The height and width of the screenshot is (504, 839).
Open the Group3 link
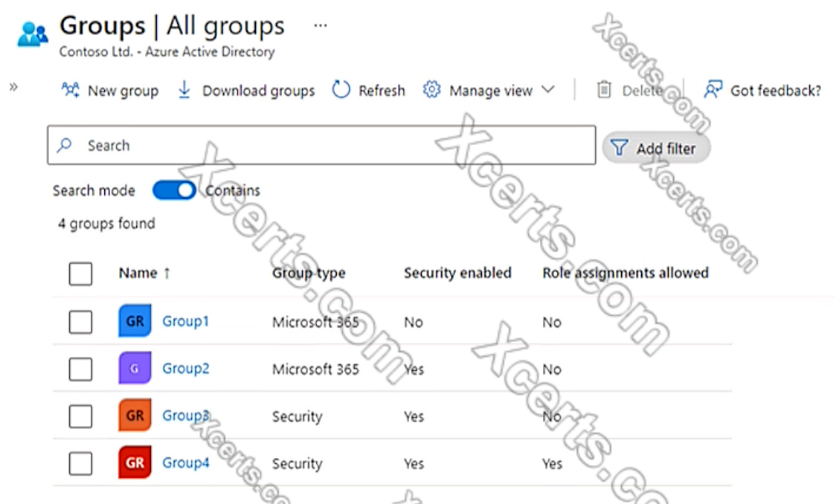(186, 416)
